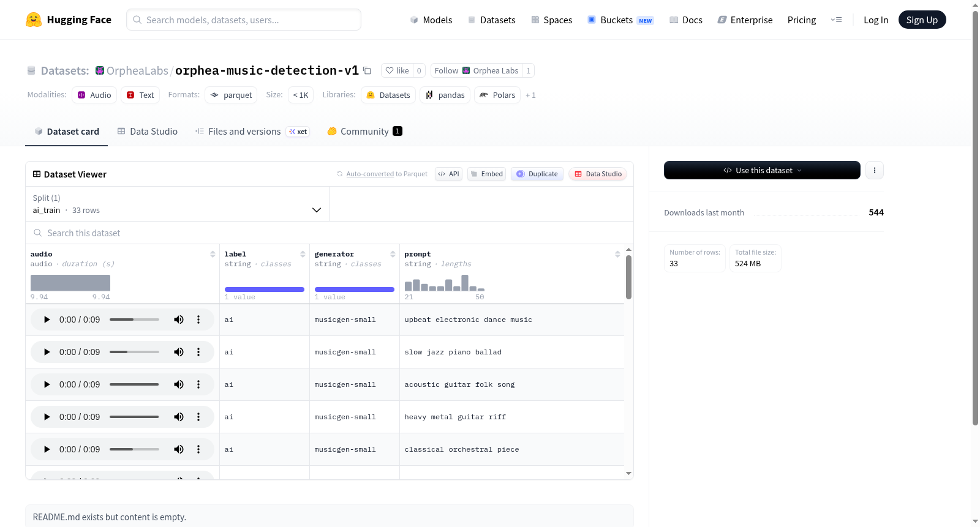Image resolution: width=980 pixels, height=527 pixels.
Task: Click the dataset viewer vertical scrollbar
Action: pos(628,277)
